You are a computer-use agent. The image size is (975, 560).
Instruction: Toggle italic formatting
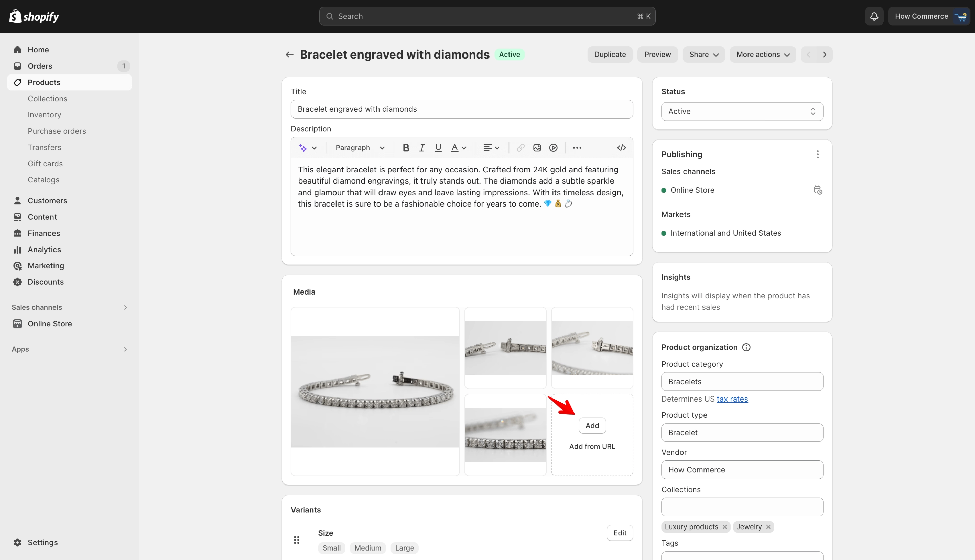coord(422,148)
